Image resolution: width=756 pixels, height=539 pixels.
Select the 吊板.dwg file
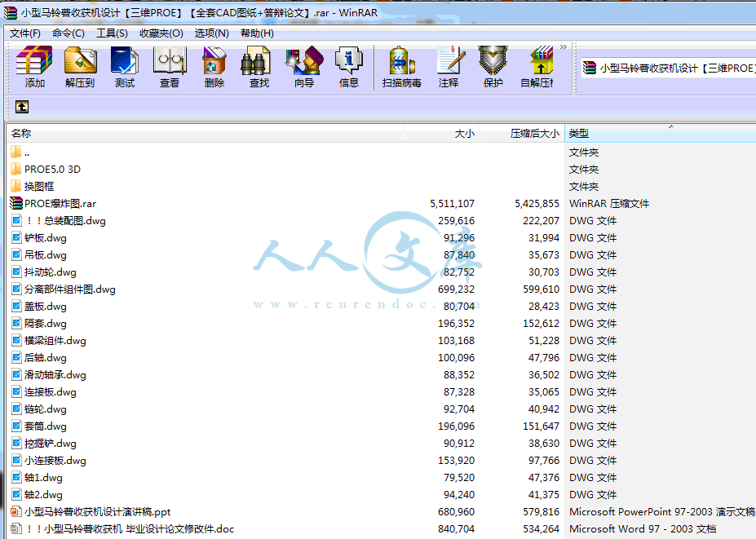point(38,255)
